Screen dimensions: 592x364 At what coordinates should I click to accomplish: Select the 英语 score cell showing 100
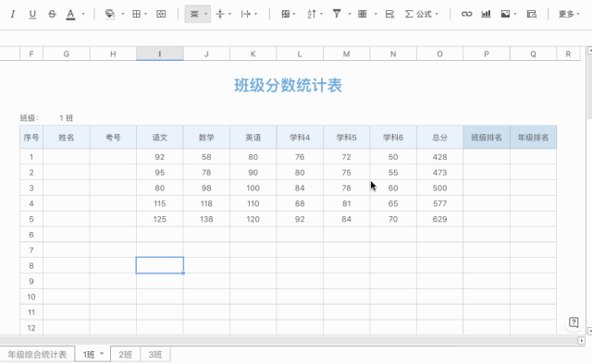tap(253, 188)
